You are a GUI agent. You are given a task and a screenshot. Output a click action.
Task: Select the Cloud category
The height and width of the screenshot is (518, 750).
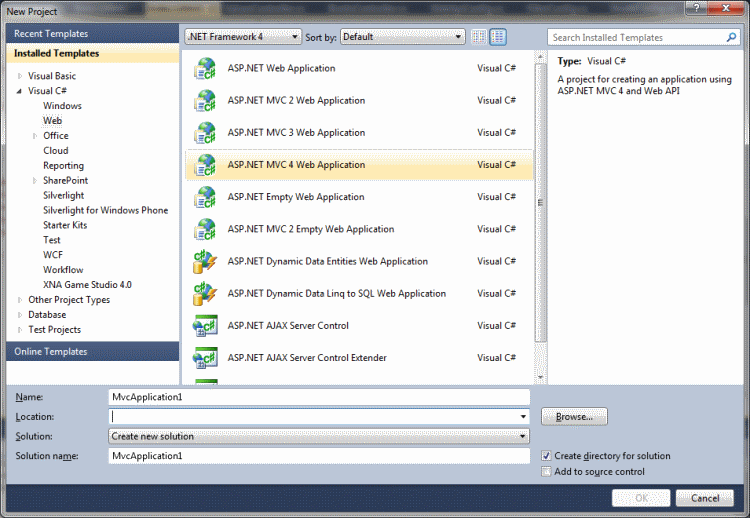pos(55,151)
